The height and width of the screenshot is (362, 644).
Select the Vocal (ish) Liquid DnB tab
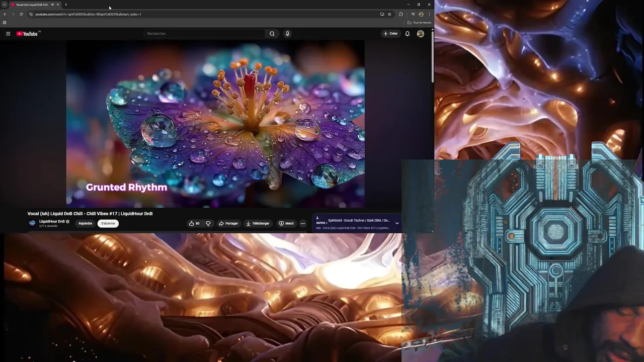point(31,5)
